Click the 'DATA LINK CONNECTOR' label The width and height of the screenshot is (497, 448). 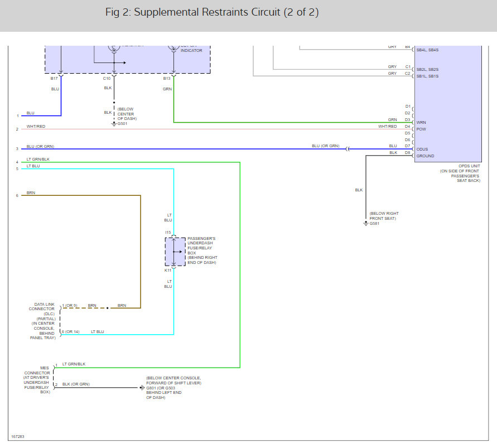[x=42, y=321]
